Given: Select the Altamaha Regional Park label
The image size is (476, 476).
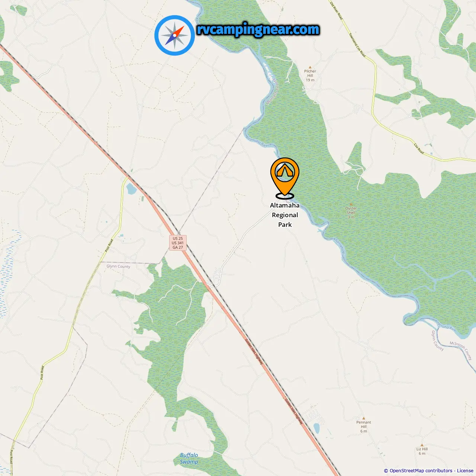Looking at the screenshot, I should (x=285, y=215).
